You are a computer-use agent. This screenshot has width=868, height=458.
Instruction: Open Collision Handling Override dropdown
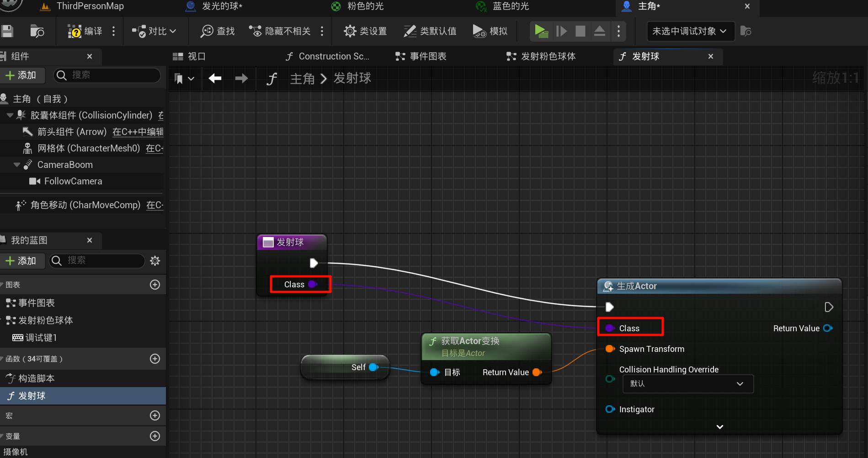pyautogui.click(x=688, y=384)
